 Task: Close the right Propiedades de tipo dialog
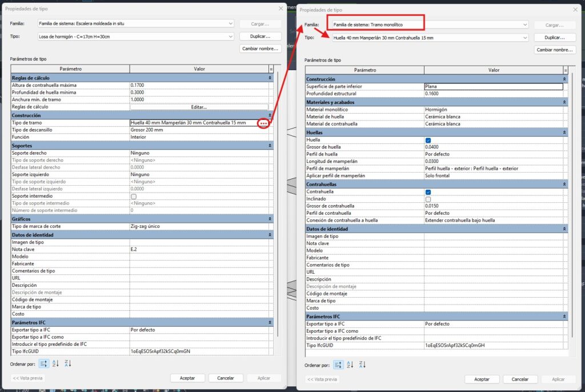click(575, 9)
